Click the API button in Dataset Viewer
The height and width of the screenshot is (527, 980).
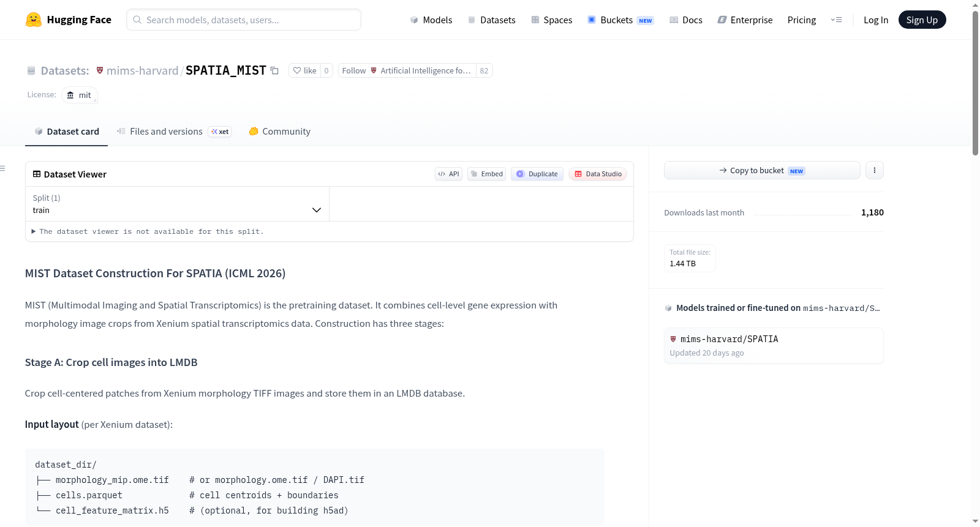[449, 174]
